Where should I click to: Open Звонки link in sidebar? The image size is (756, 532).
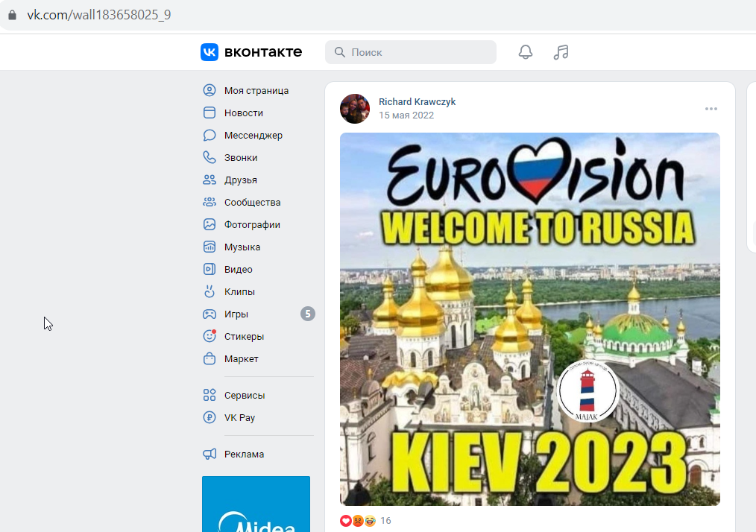click(x=241, y=157)
